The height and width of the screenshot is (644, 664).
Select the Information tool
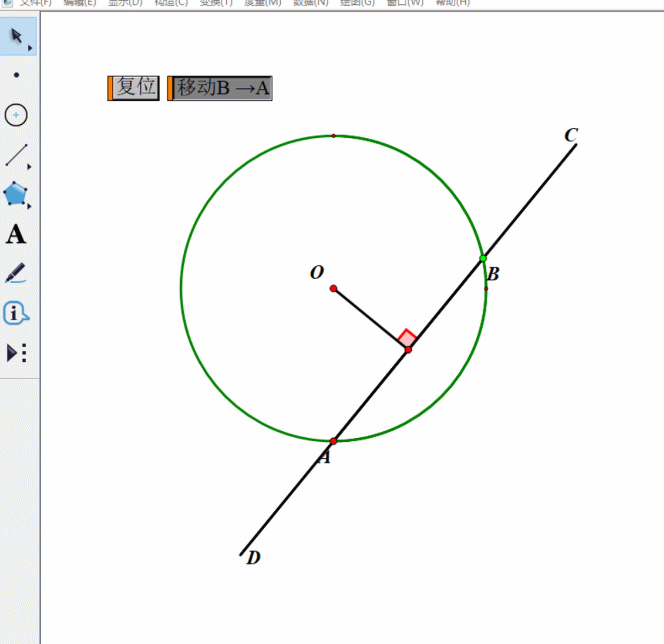16,313
